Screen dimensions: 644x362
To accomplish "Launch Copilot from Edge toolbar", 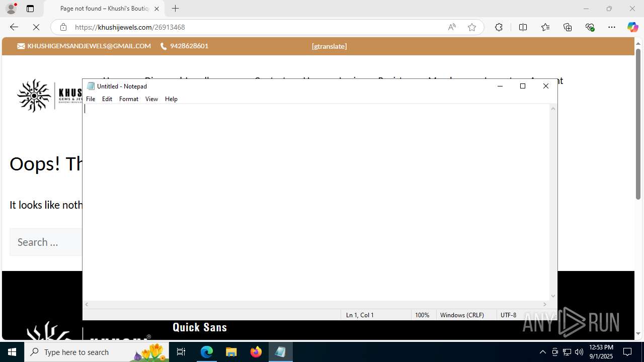I will [632, 27].
